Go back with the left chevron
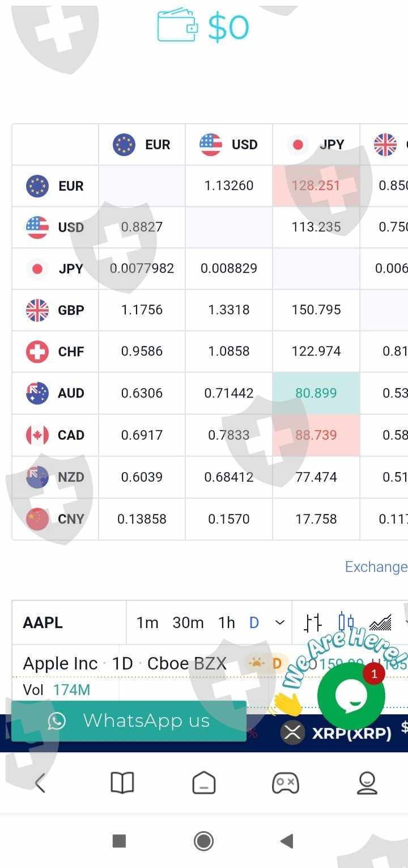Image resolution: width=408 pixels, height=868 pixels. coord(40,783)
